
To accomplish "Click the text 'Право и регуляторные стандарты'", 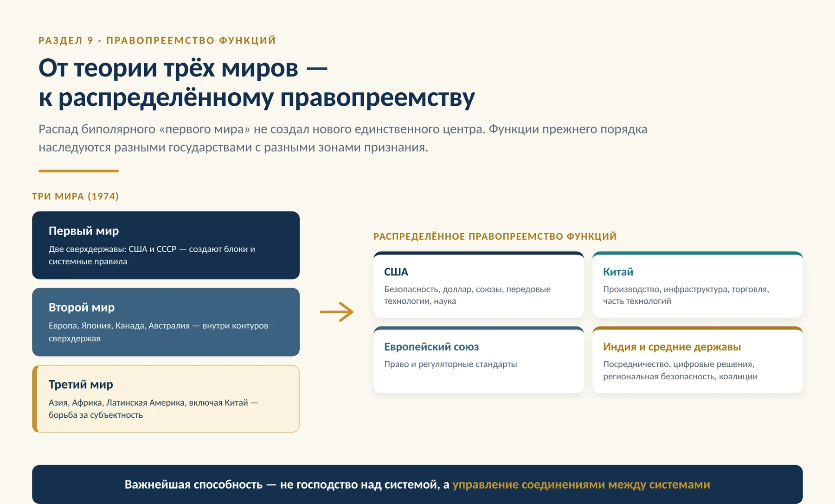I will coord(450,364).
